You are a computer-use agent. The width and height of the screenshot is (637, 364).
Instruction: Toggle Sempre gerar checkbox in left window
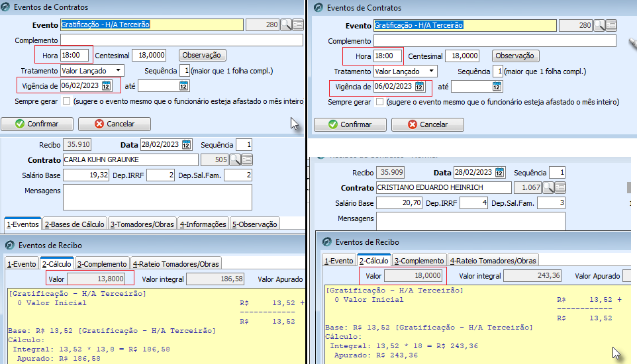[x=67, y=101]
